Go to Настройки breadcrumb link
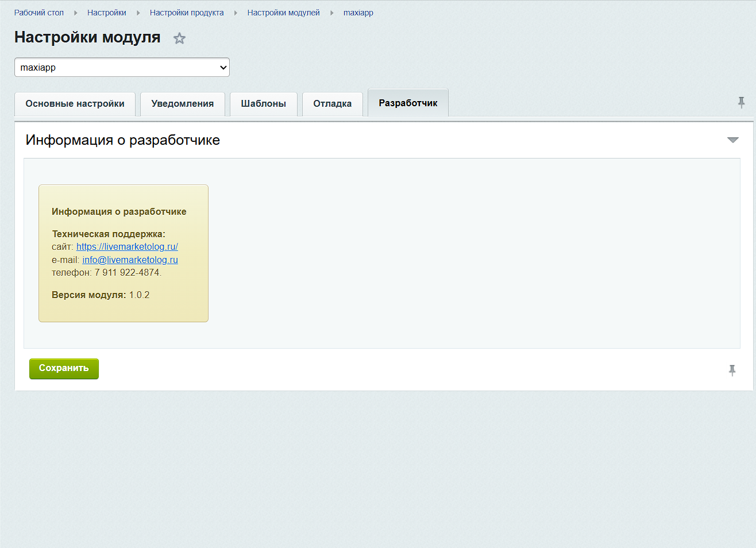Screen dimensions: 756x548 (106, 13)
